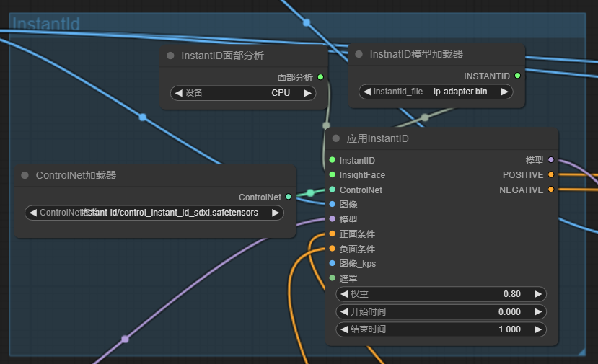
Task: Increase 结束时间 with right arrow
Action: pyautogui.click(x=537, y=329)
